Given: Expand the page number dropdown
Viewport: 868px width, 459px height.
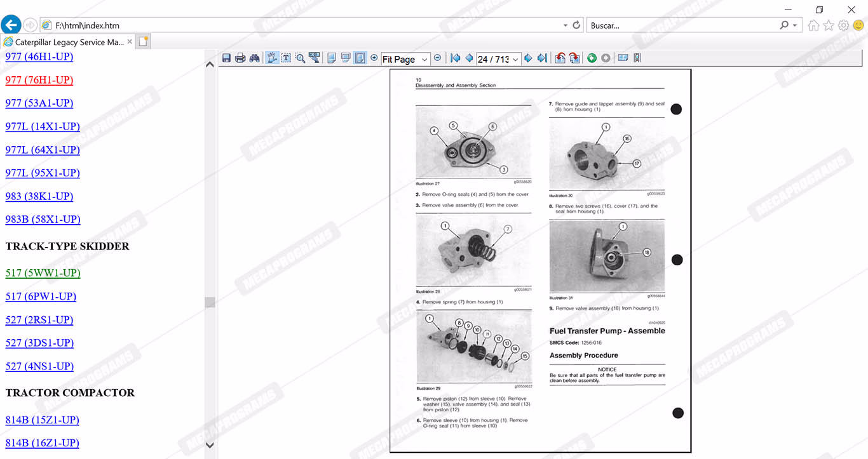Looking at the screenshot, I should 515,59.
